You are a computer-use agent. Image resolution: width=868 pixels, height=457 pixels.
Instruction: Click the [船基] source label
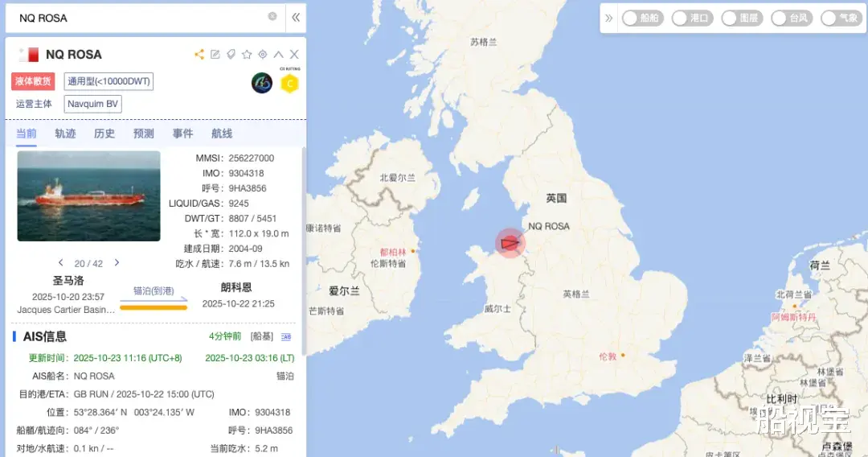coord(262,336)
